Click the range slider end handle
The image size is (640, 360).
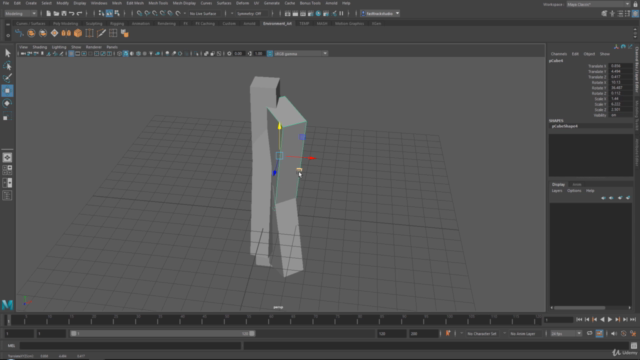[252, 333]
